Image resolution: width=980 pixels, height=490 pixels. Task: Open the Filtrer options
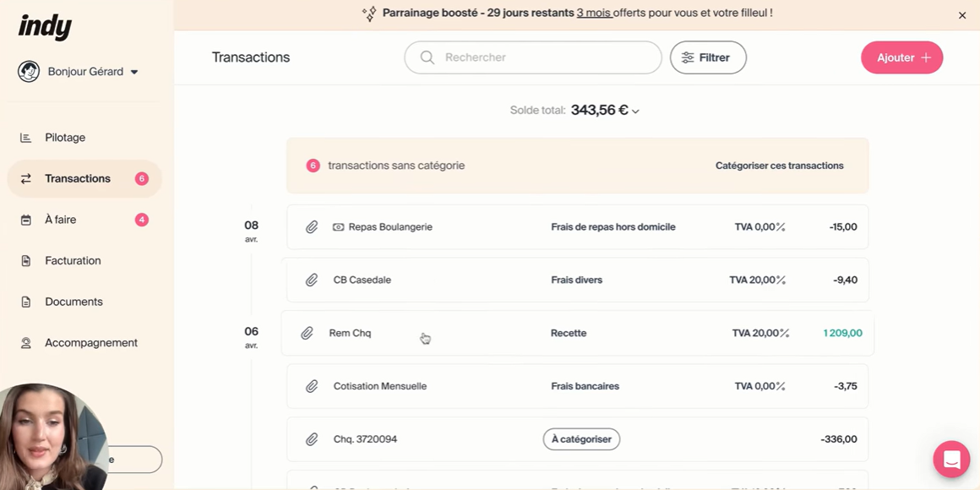708,57
